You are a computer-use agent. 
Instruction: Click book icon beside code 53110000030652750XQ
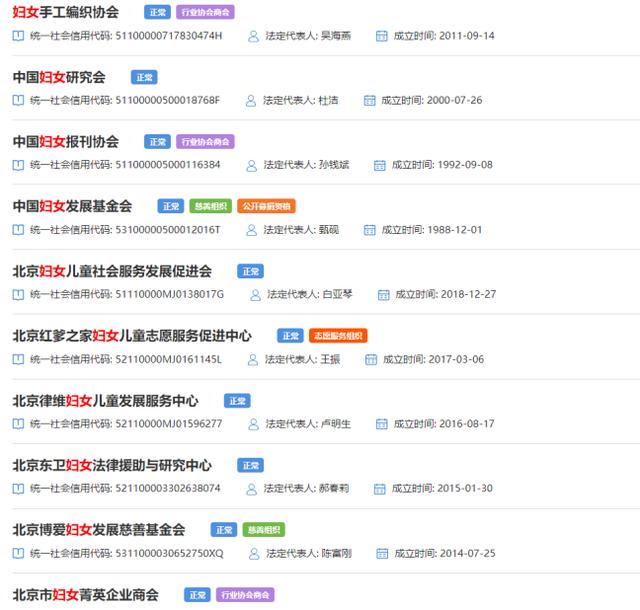click(18, 553)
